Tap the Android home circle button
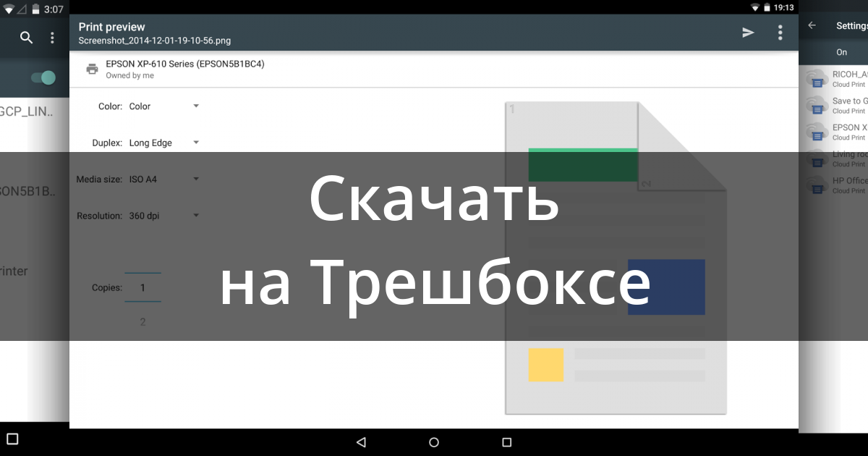868x456 pixels. tap(434, 442)
